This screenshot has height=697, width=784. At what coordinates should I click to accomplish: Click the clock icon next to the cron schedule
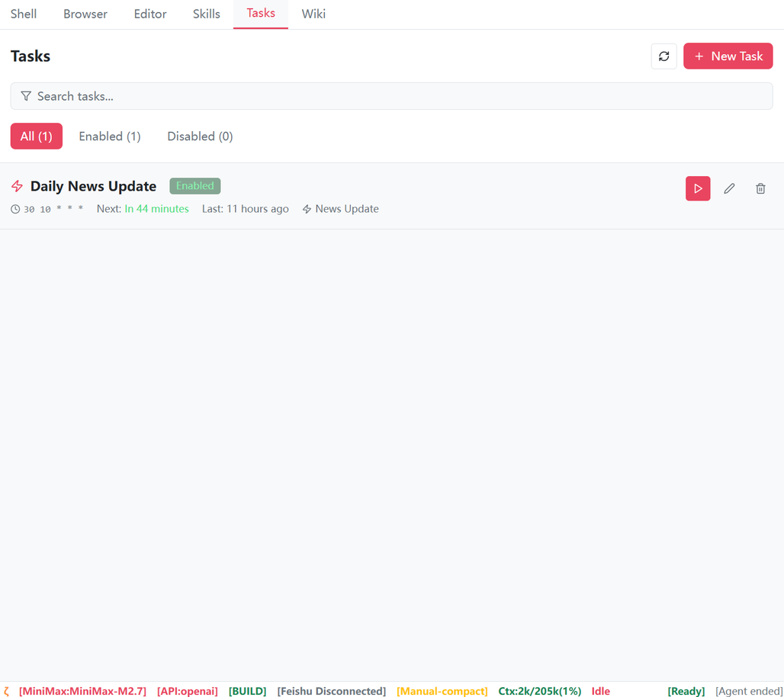coord(15,209)
